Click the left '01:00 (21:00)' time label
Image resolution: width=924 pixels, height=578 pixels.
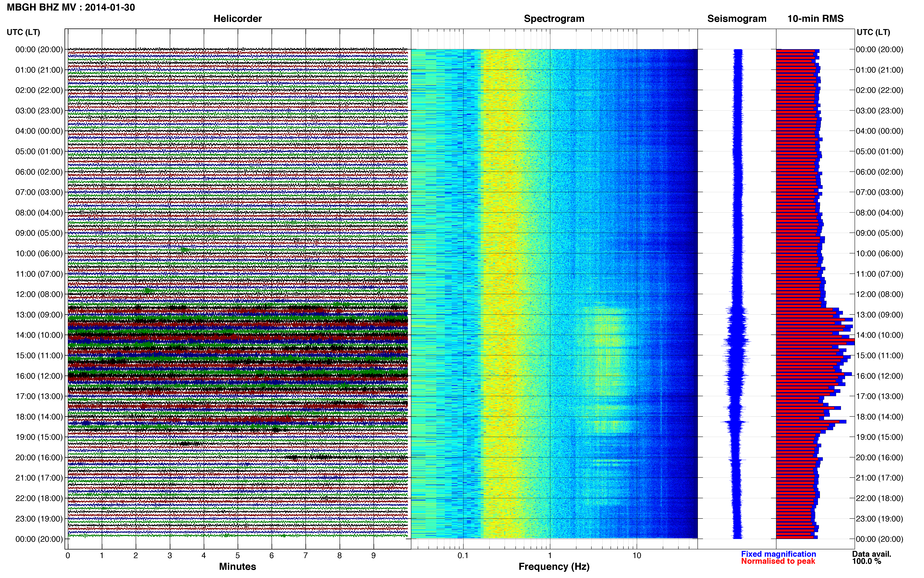pos(39,70)
